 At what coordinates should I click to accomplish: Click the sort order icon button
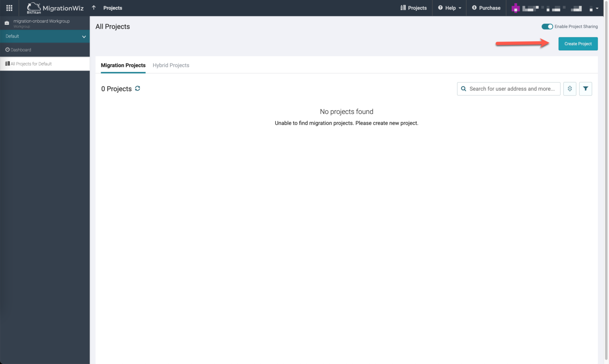tap(570, 89)
